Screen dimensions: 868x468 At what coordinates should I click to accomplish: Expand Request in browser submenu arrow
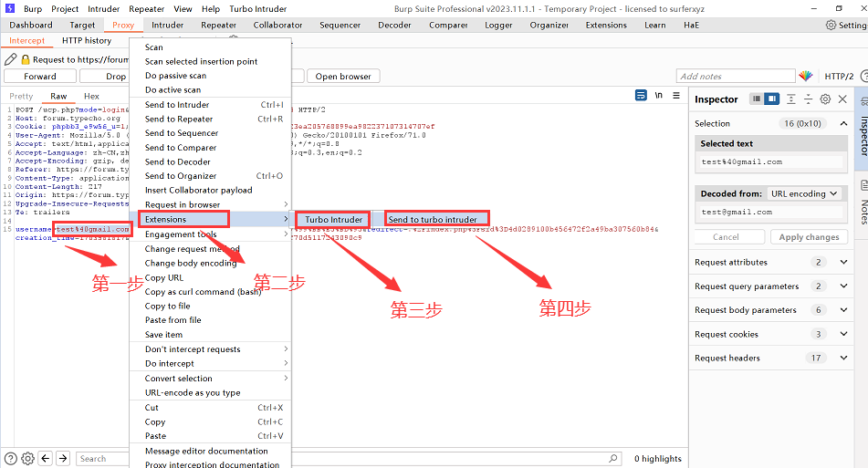click(286, 204)
